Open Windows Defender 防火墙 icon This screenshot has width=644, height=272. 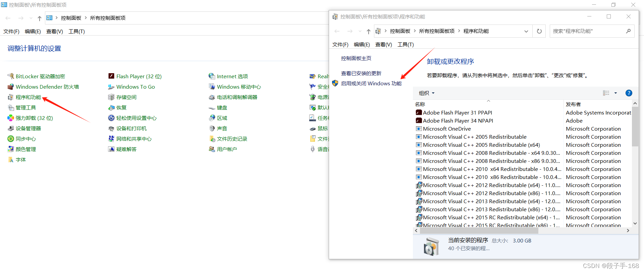[11, 87]
